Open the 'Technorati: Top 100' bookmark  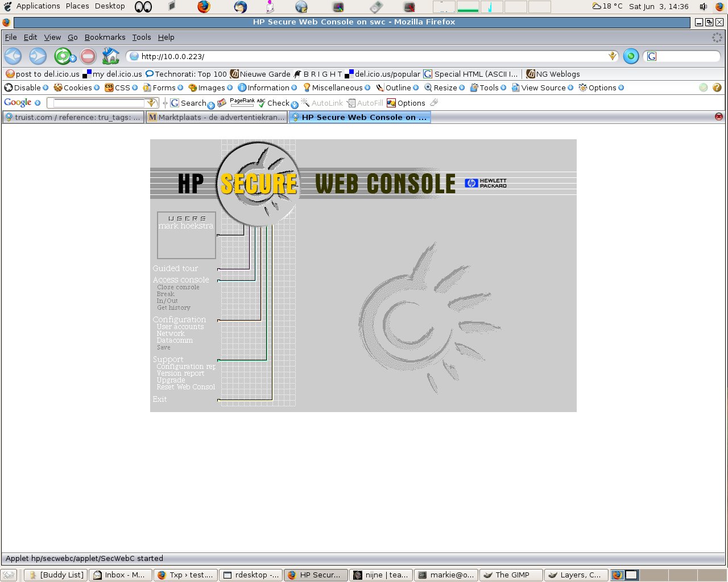pyautogui.click(x=186, y=74)
